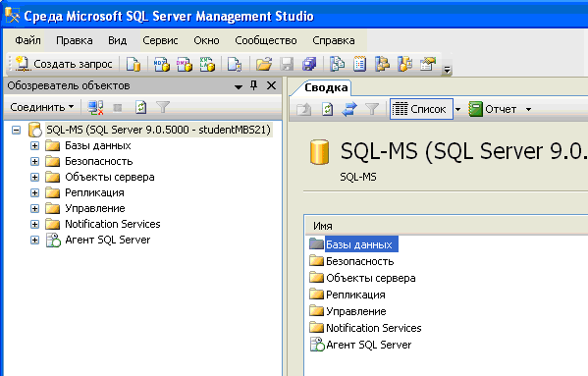This screenshot has width=588, height=376.
Task: Click the up-one-level folder icon in Сводка
Action: pyautogui.click(x=304, y=109)
